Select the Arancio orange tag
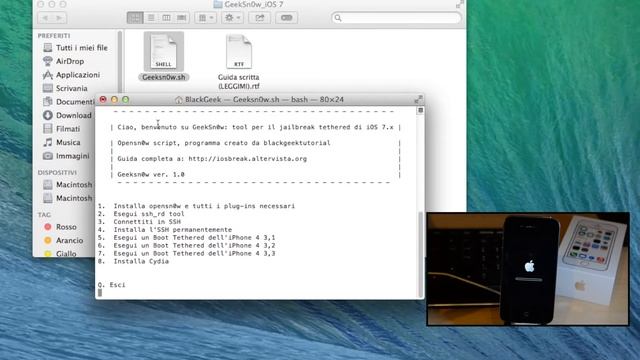 63,240
